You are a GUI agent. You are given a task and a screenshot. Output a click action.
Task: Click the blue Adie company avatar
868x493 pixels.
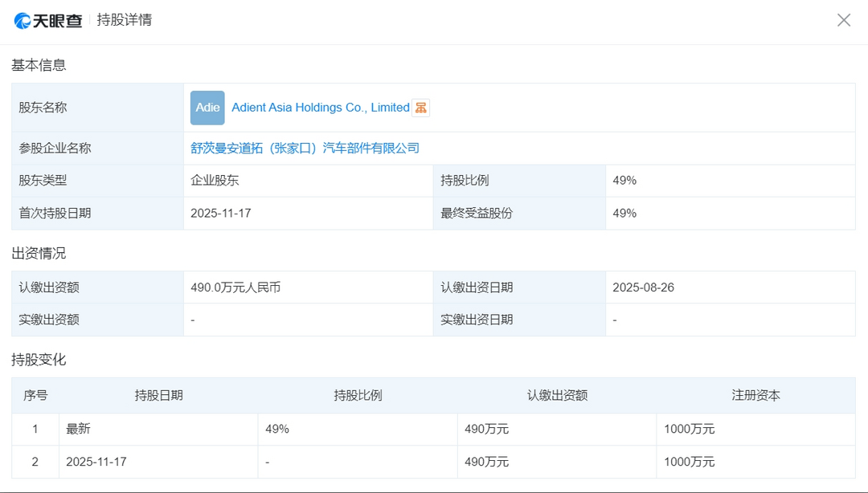(x=207, y=107)
